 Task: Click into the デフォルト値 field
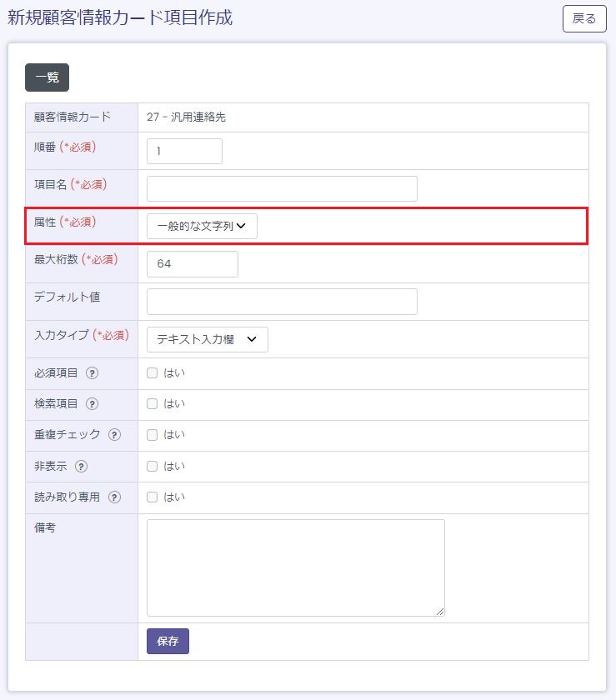pyautogui.click(x=282, y=302)
